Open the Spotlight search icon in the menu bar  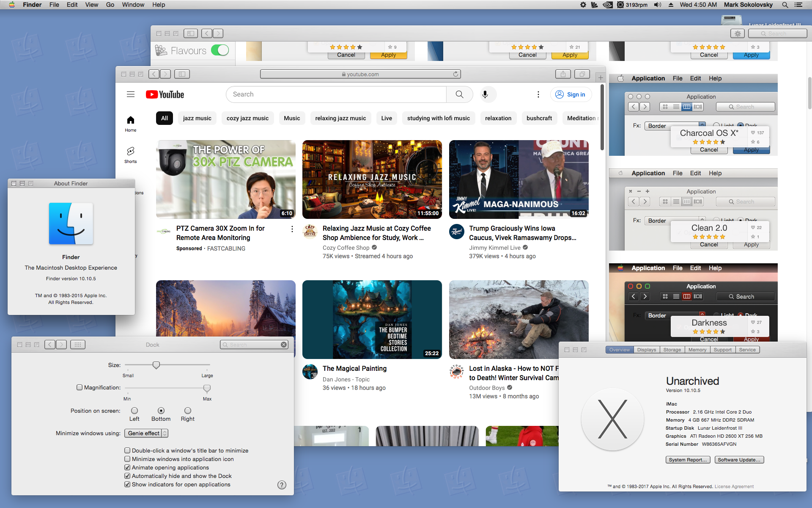click(x=785, y=5)
